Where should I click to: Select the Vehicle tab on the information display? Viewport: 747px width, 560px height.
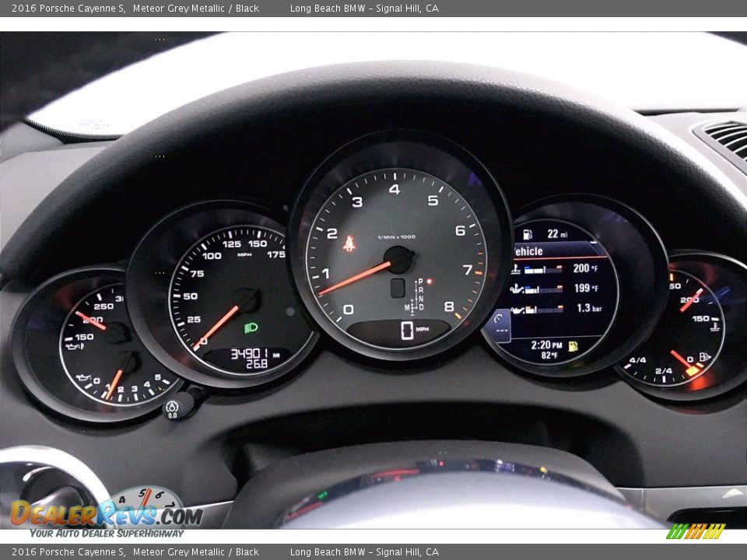coord(528,250)
